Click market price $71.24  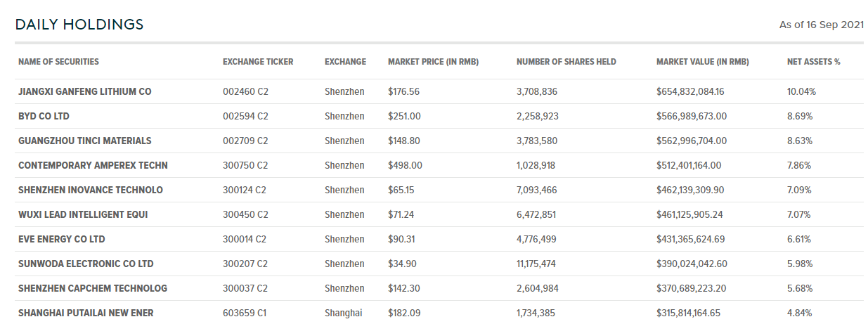click(401, 214)
